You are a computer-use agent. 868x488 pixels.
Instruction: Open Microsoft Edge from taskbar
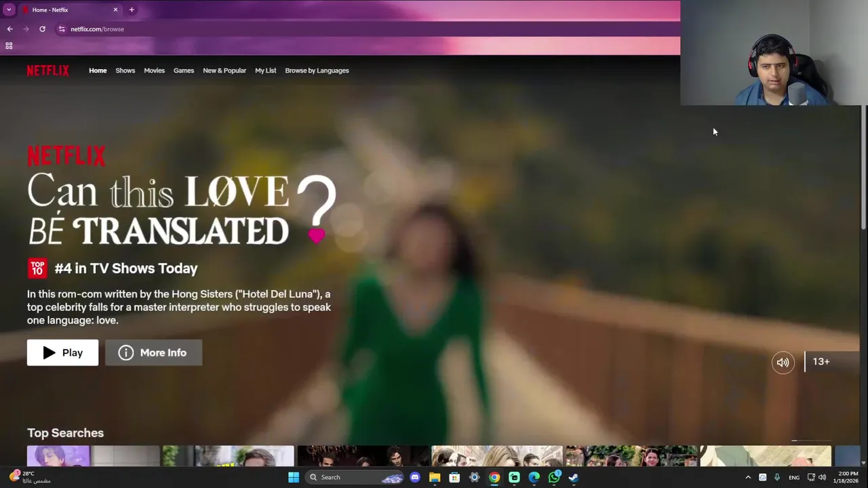[534, 477]
